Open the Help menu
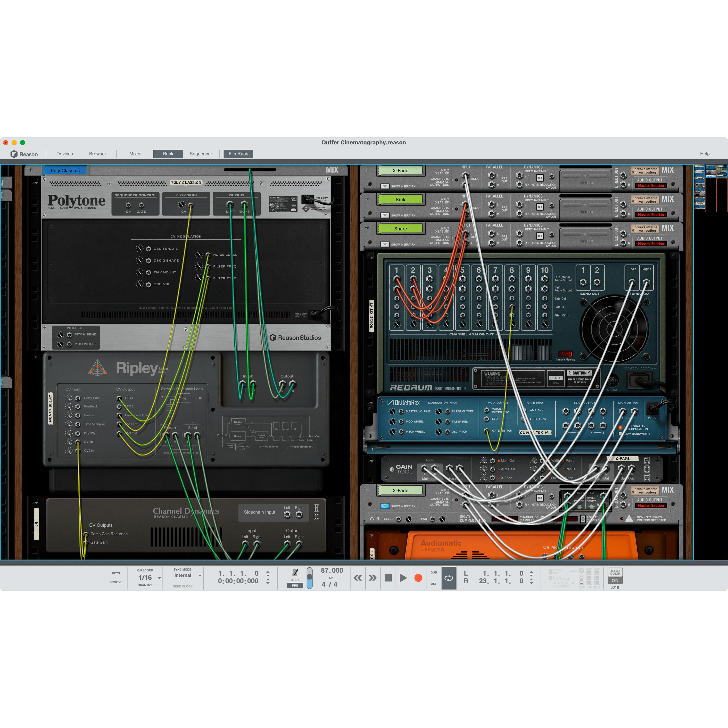The height and width of the screenshot is (728, 728). [705, 154]
